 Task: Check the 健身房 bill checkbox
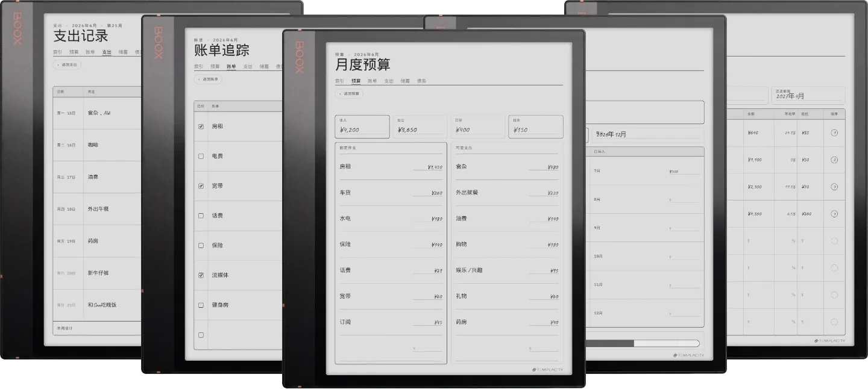pos(201,305)
